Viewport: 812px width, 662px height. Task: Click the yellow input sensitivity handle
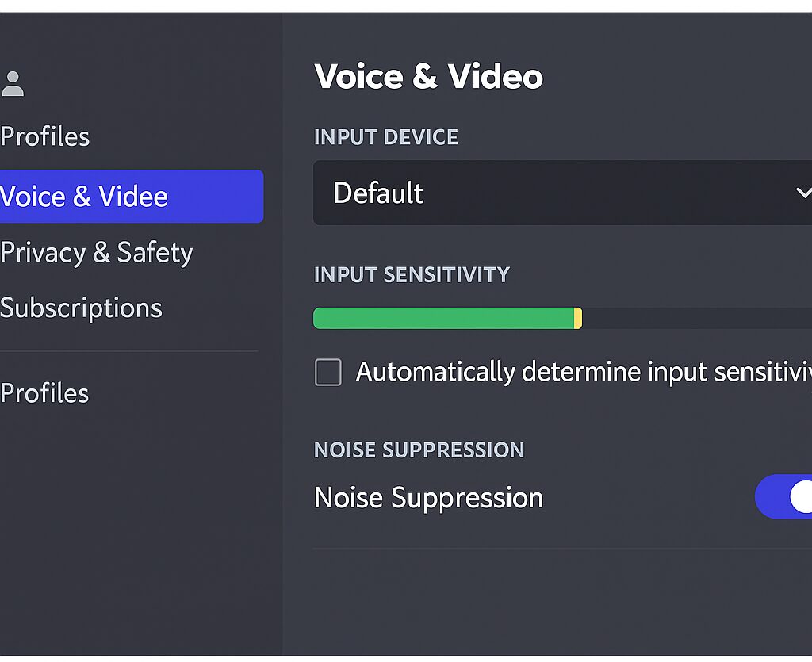578,318
